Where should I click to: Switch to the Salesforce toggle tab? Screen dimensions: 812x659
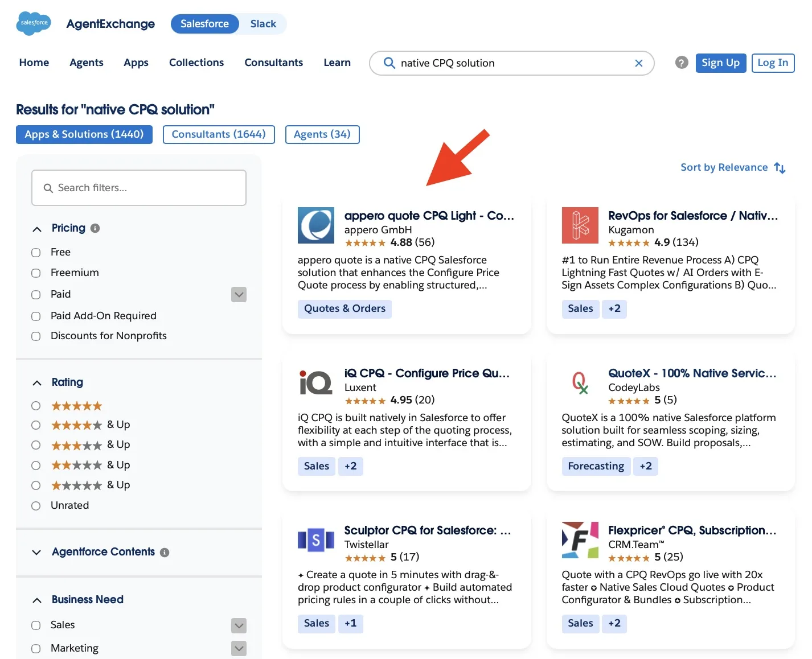pyautogui.click(x=205, y=24)
